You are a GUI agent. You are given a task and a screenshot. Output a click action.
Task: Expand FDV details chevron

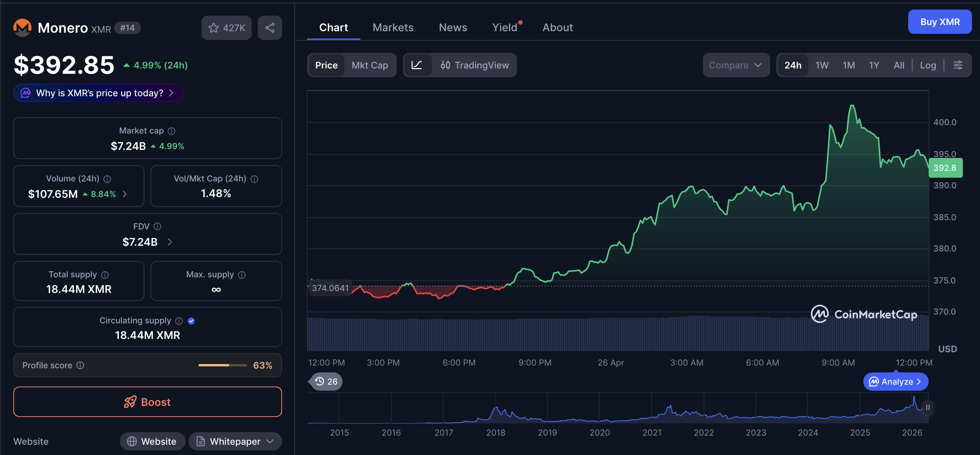click(x=170, y=242)
